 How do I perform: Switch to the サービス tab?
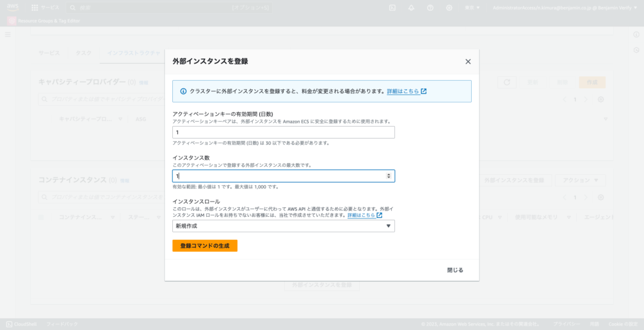tap(49, 53)
